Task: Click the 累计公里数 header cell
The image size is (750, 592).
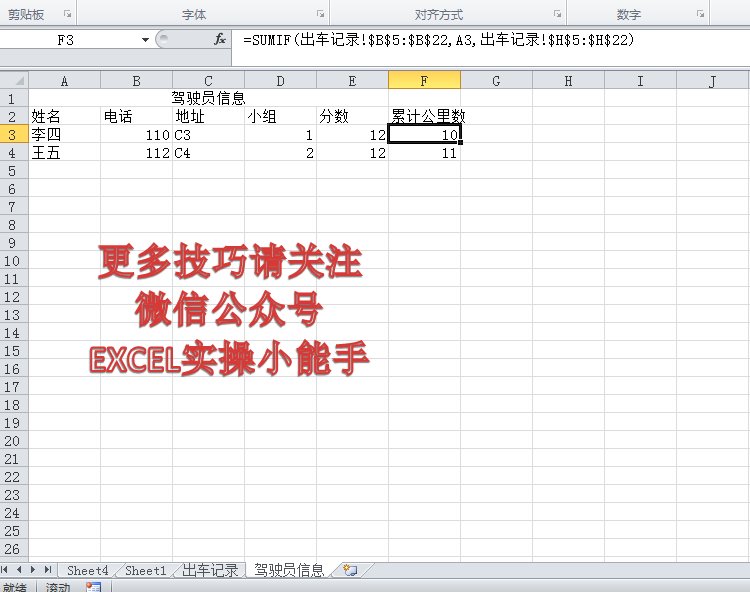Action: tap(424, 116)
